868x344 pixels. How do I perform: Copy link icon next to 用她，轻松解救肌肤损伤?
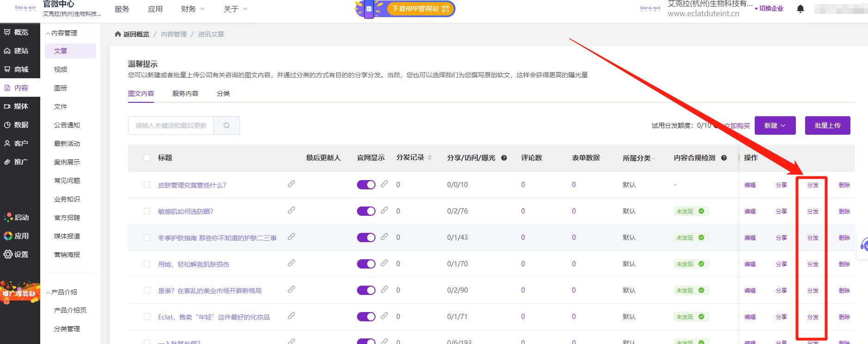291,263
